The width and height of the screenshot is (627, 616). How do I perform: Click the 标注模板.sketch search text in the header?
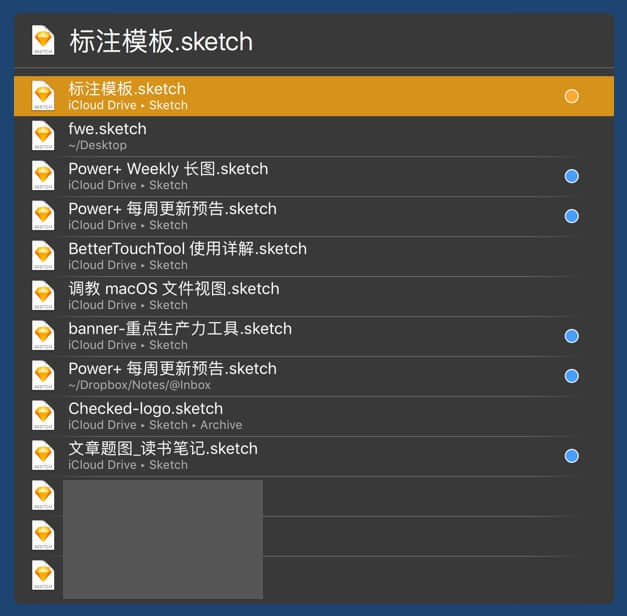point(160,41)
